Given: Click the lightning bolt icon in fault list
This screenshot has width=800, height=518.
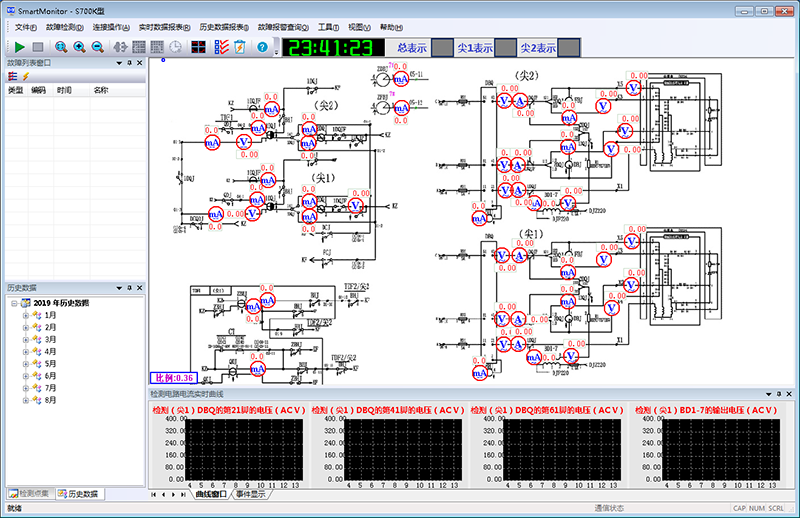Looking at the screenshot, I should [x=26, y=76].
